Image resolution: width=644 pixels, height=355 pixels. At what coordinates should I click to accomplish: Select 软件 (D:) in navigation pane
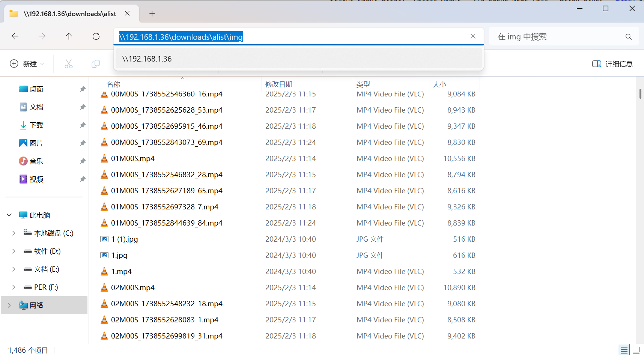coord(42,251)
